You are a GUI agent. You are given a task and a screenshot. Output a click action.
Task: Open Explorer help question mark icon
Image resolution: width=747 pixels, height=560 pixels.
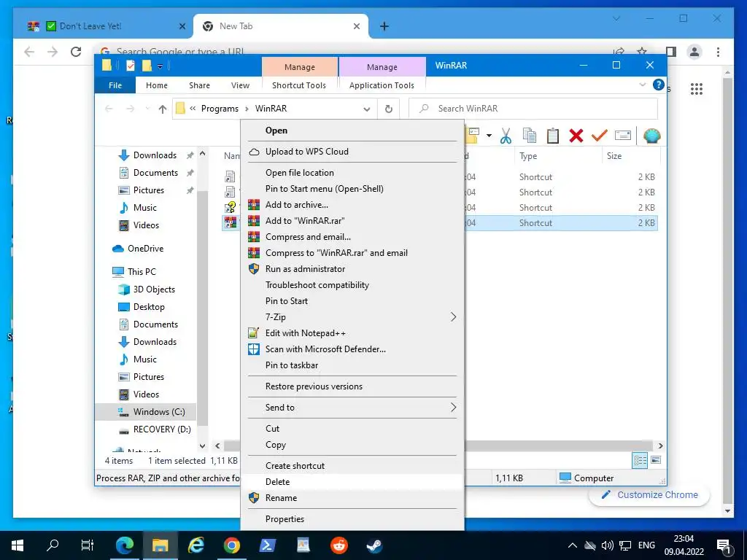tap(659, 85)
